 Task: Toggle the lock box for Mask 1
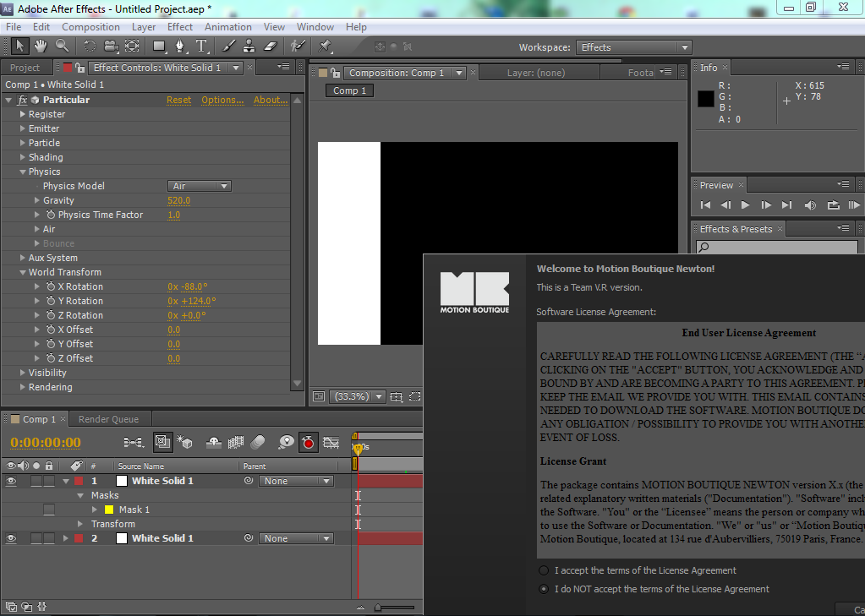pyautogui.click(x=49, y=510)
